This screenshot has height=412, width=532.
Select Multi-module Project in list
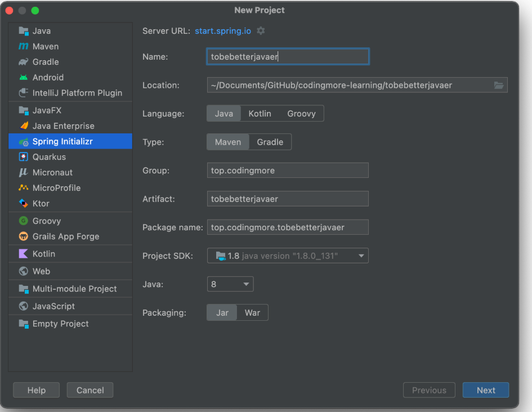[74, 289]
